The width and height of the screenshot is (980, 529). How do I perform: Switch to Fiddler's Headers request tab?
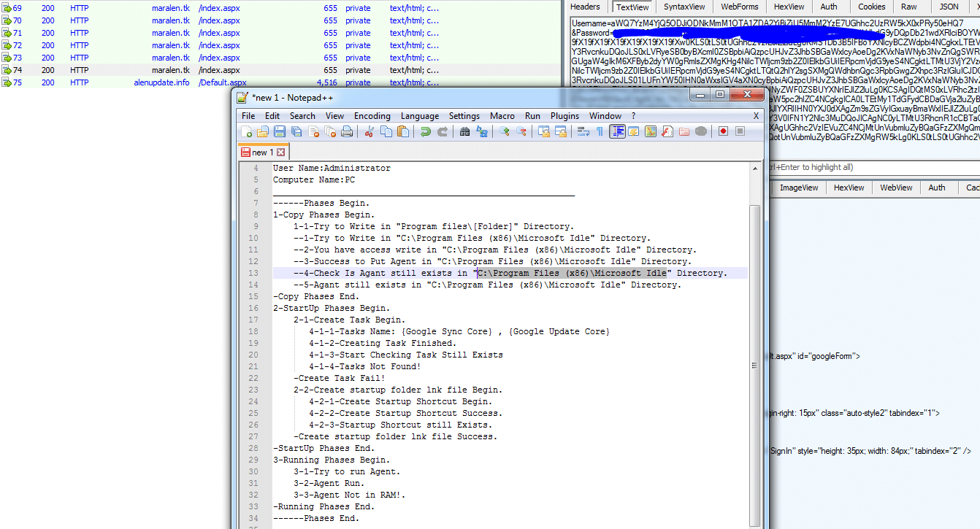tap(585, 7)
